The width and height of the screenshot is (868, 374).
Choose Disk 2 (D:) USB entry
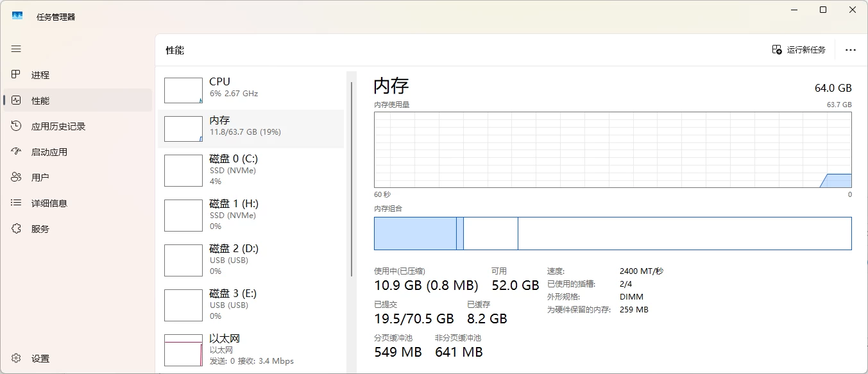[x=250, y=260]
